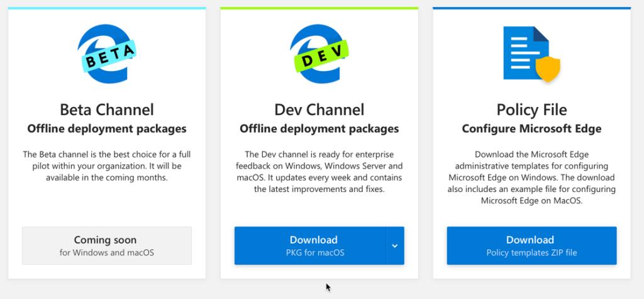The image size is (644, 299).
Task: Click Beta channel description paragraph
Action: point(107,166)
